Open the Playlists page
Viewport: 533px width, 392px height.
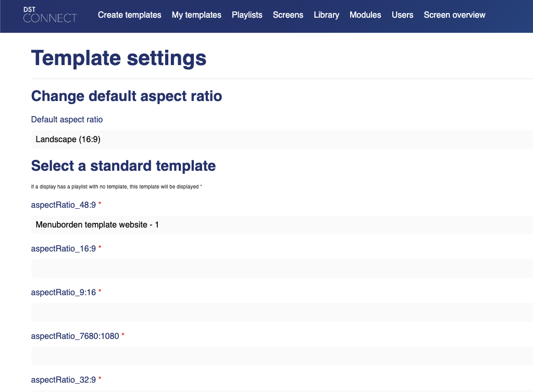click(247, 15)
